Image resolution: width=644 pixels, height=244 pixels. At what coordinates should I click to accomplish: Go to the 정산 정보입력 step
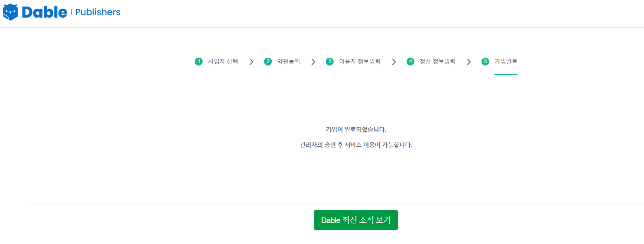pos(437,61)
